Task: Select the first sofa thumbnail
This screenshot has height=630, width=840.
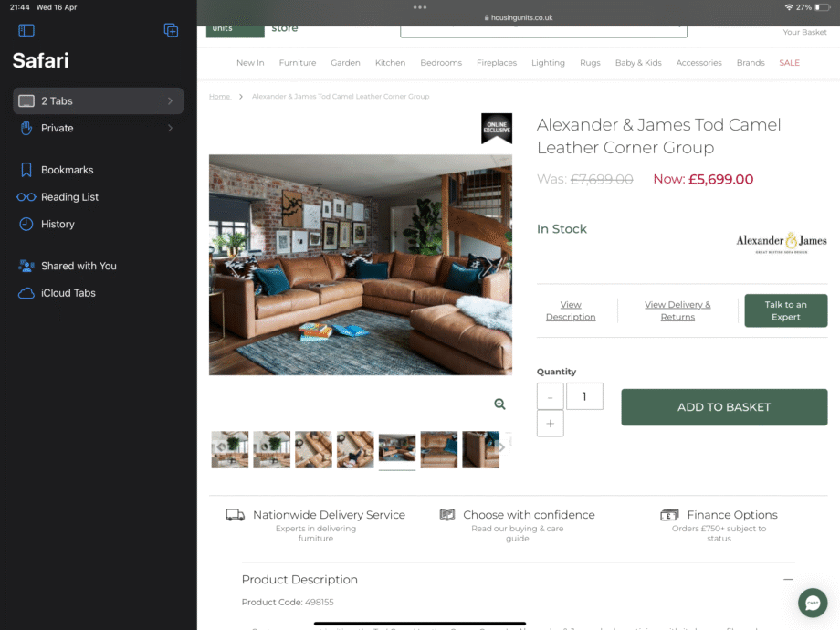Action: [230, 449]
